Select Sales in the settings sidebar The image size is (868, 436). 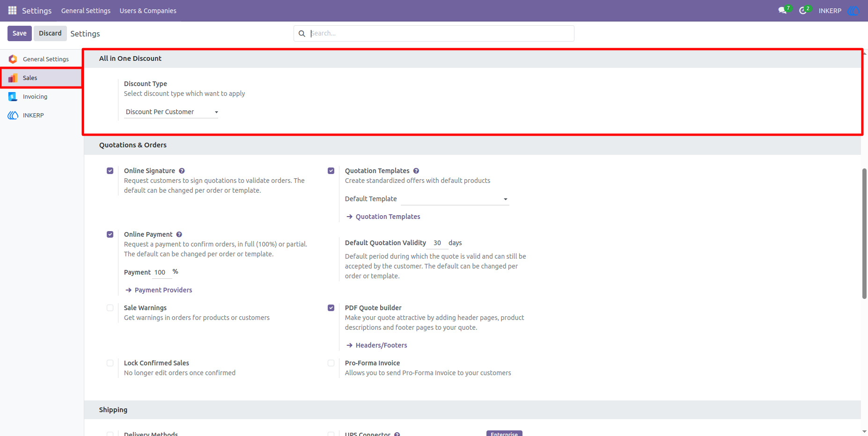click(41, 78)
